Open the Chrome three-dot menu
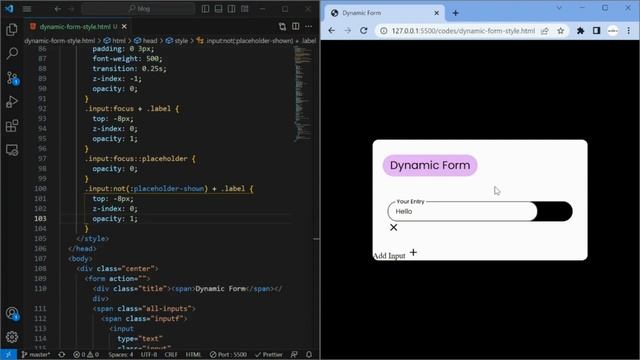Screen dimensions: 640x360 (629, 31)
